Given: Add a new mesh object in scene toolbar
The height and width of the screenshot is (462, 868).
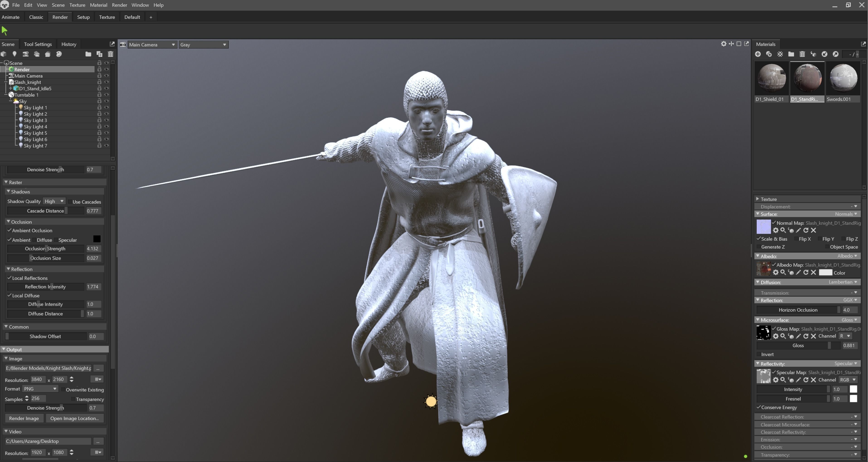Looking at the screenshot, I should (3, 54).
